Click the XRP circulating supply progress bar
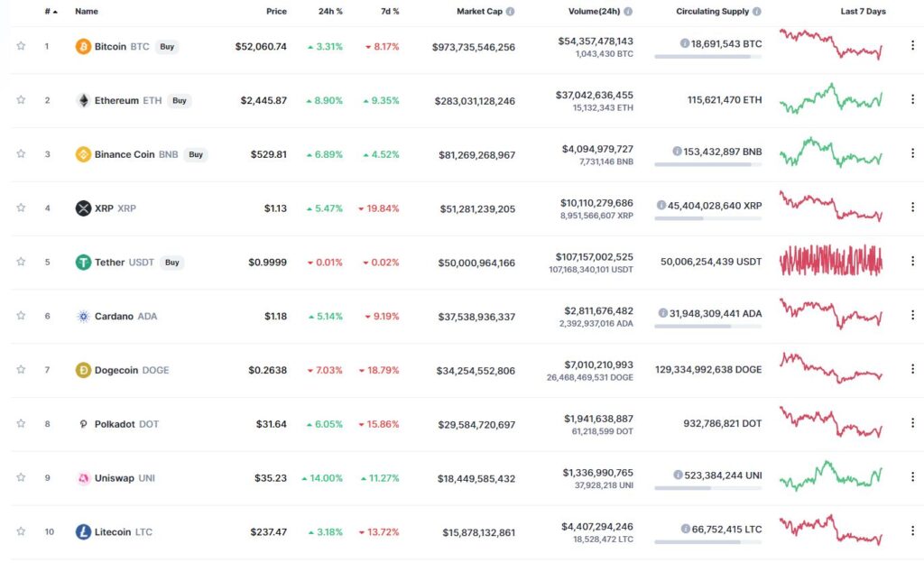The height and width of the screenshot is (563, 924). tap(707, 218)
